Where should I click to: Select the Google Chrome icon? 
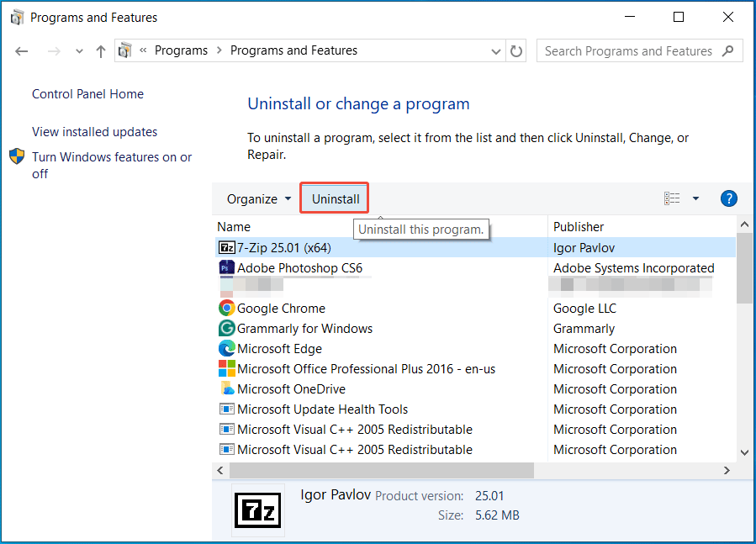[226, 308]
